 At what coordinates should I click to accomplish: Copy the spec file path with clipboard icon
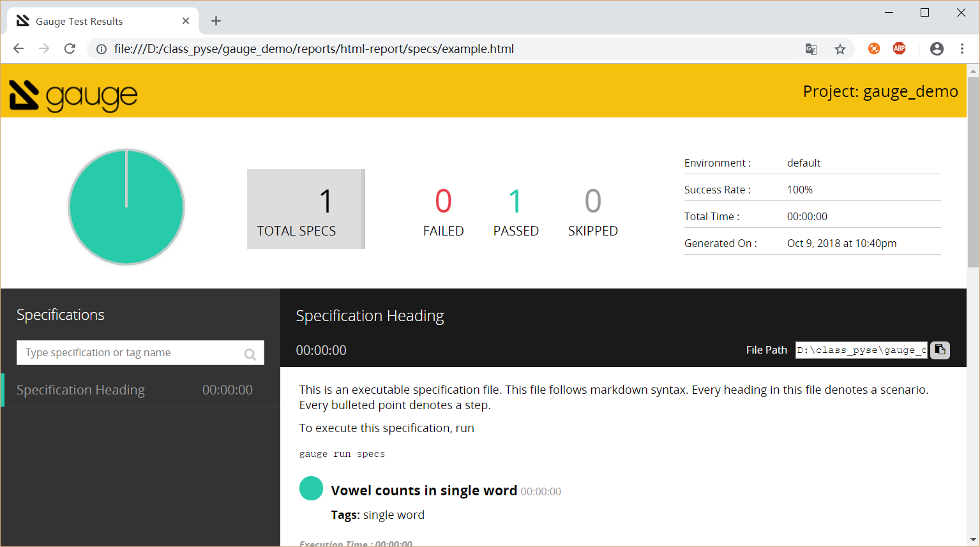940,350
